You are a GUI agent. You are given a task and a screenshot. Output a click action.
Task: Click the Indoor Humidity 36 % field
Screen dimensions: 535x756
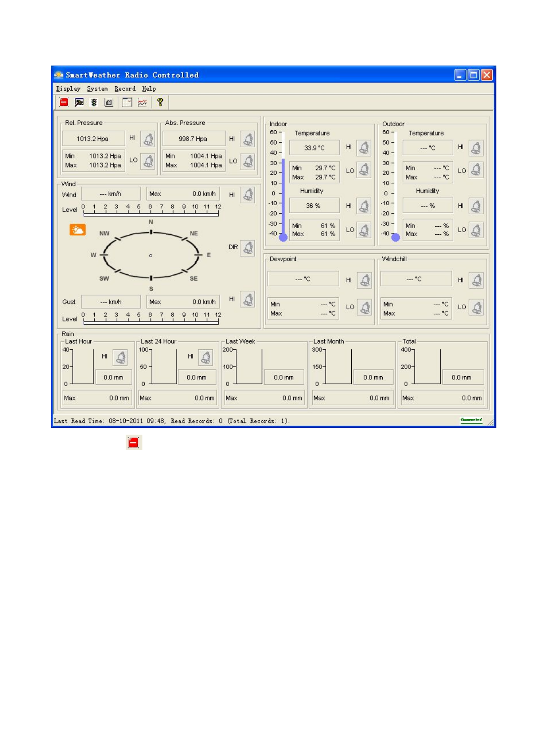(x=314, y=206)
